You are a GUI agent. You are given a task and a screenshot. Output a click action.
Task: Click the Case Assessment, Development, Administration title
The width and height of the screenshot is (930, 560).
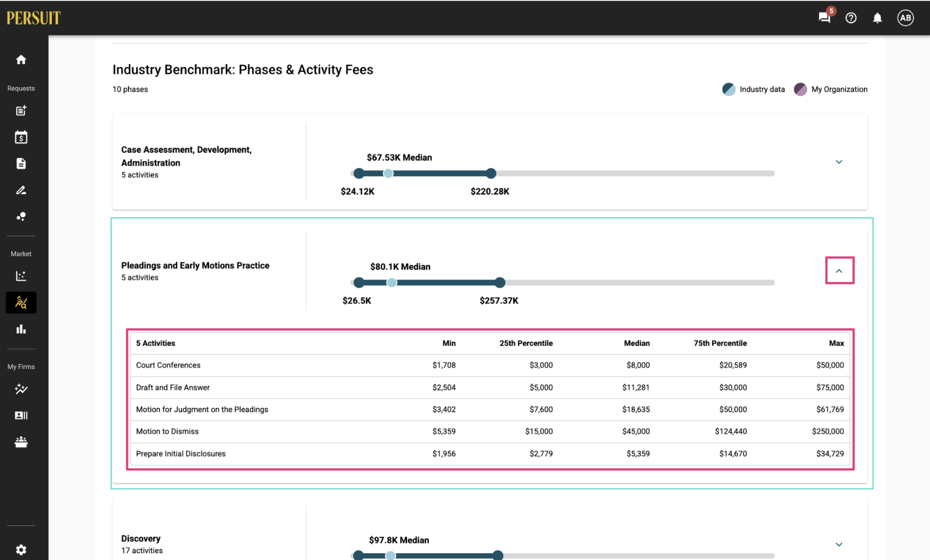186,156
